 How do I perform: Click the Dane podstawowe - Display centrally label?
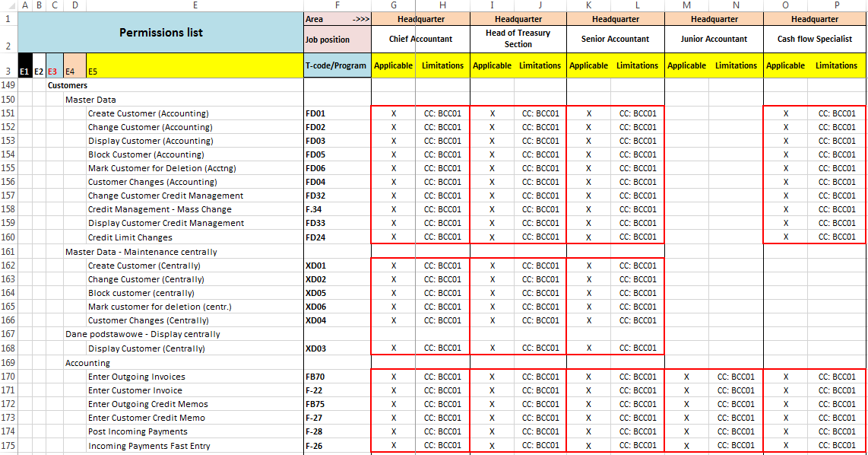click(142, 334)
